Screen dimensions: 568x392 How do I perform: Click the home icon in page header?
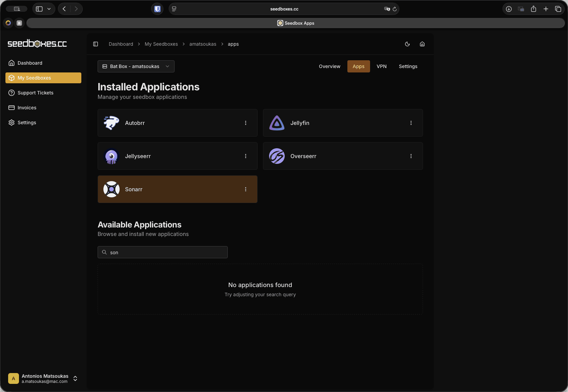pos(422,44)
